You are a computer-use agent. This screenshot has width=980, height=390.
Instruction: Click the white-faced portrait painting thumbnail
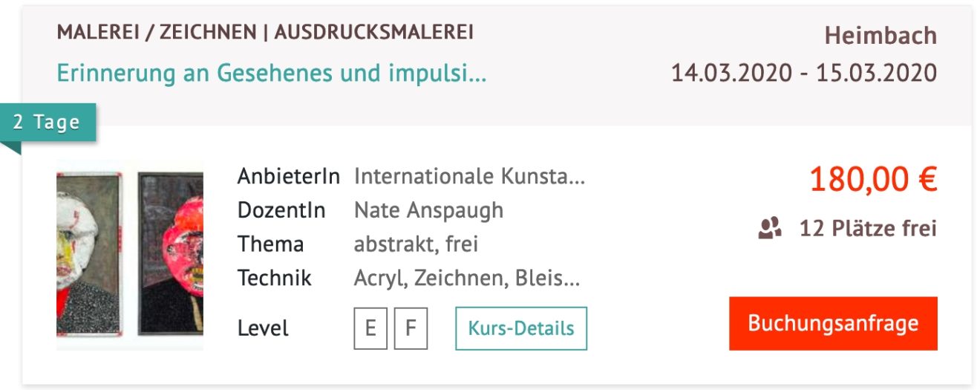click(x=88, y=254)
